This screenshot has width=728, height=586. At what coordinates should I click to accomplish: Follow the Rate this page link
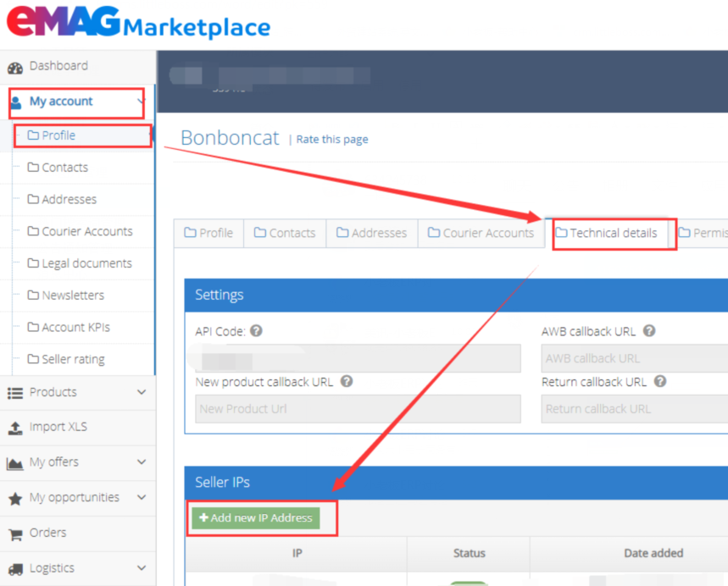click(x=332, y=140)
